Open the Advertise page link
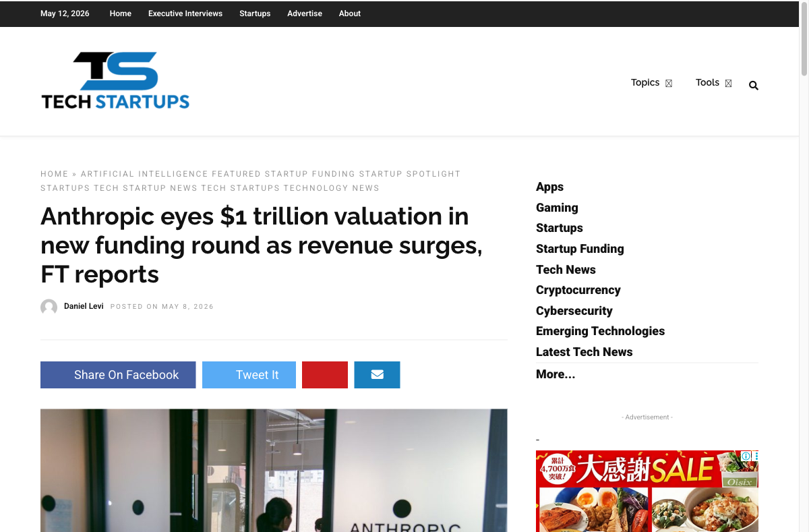 click(x=305, y=13)
